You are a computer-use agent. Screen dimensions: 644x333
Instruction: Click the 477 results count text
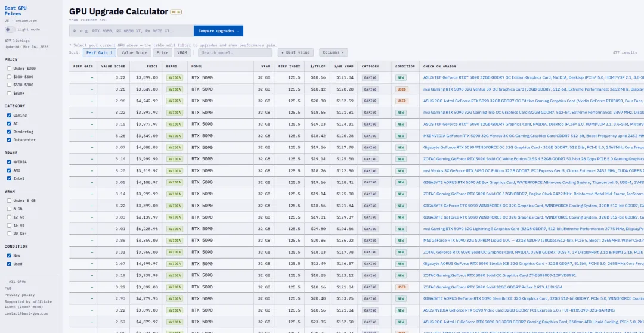(625, 52)
